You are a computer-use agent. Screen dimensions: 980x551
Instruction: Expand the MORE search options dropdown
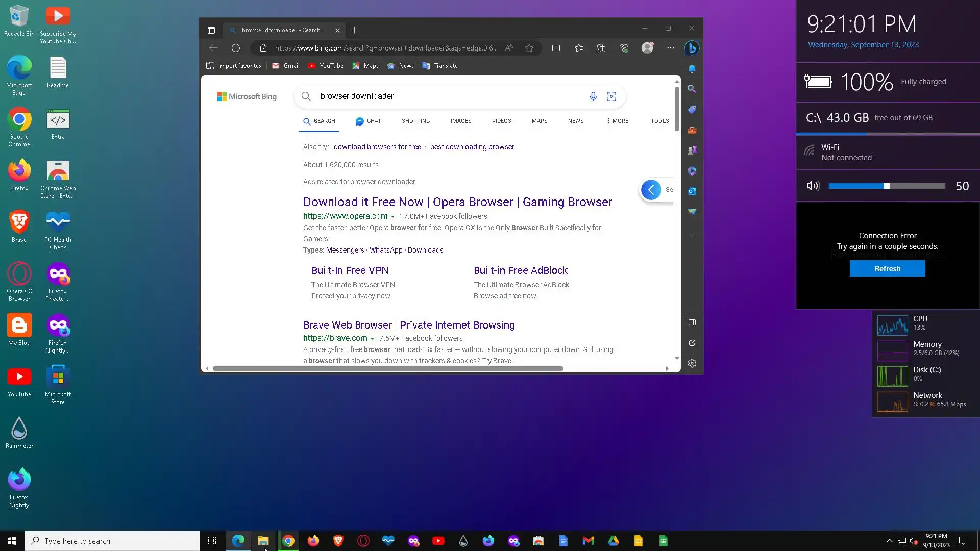(617, 121)
